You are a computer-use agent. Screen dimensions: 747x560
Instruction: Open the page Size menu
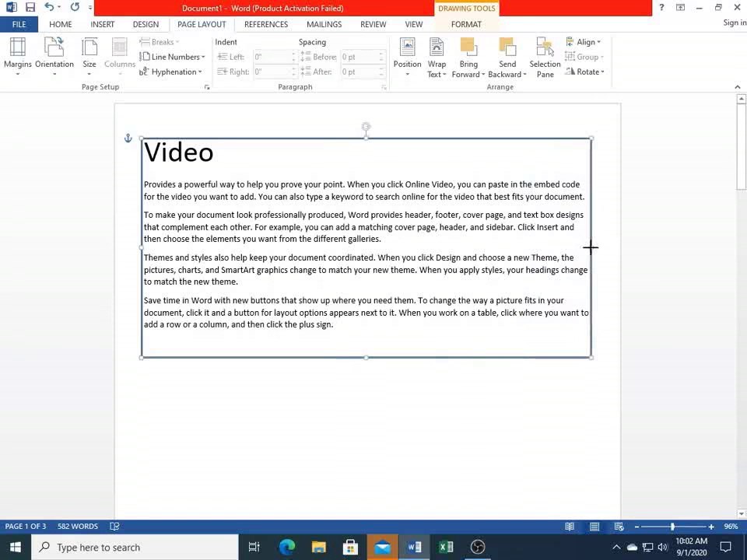click(89, 57)
